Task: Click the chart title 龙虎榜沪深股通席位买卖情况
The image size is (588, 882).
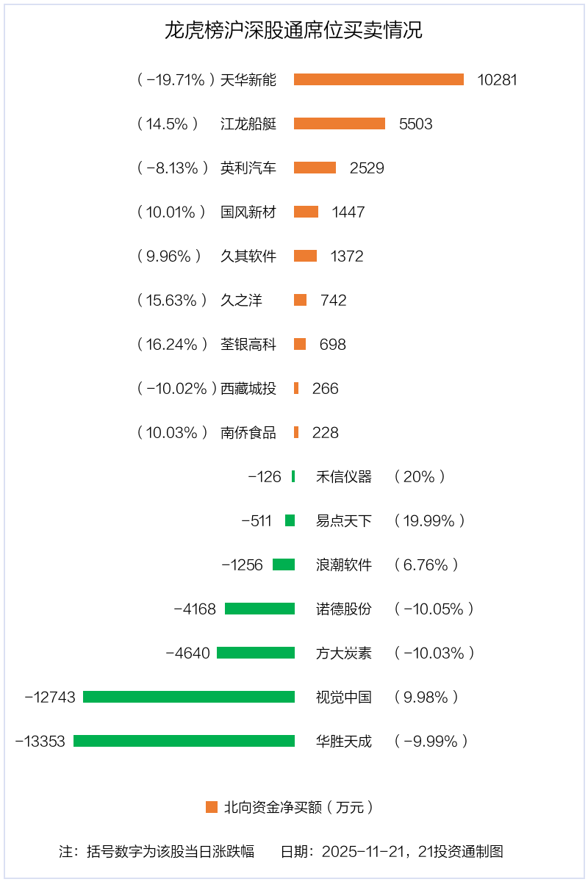Action: [x=293, y=31]
